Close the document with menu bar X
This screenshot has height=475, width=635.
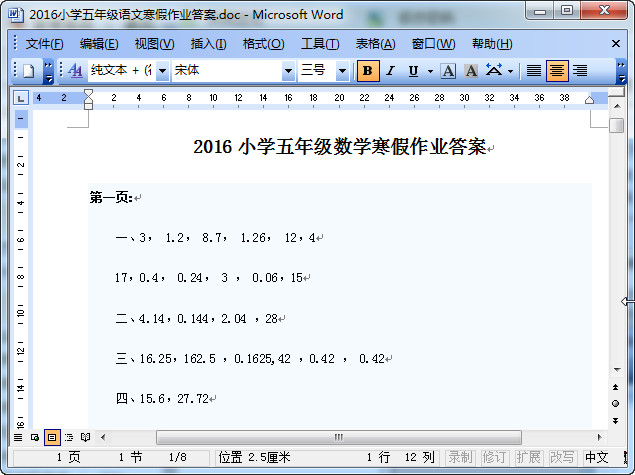(x=616, y=44)
